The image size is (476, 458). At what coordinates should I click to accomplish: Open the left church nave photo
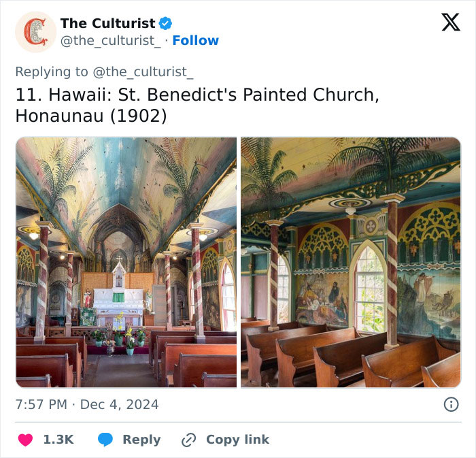pos(126,262)
